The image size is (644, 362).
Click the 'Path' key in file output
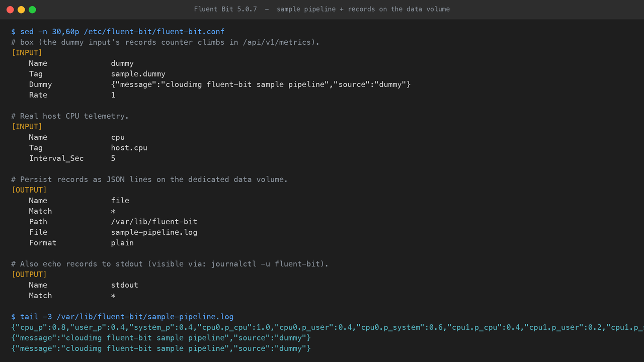point(38,222)
